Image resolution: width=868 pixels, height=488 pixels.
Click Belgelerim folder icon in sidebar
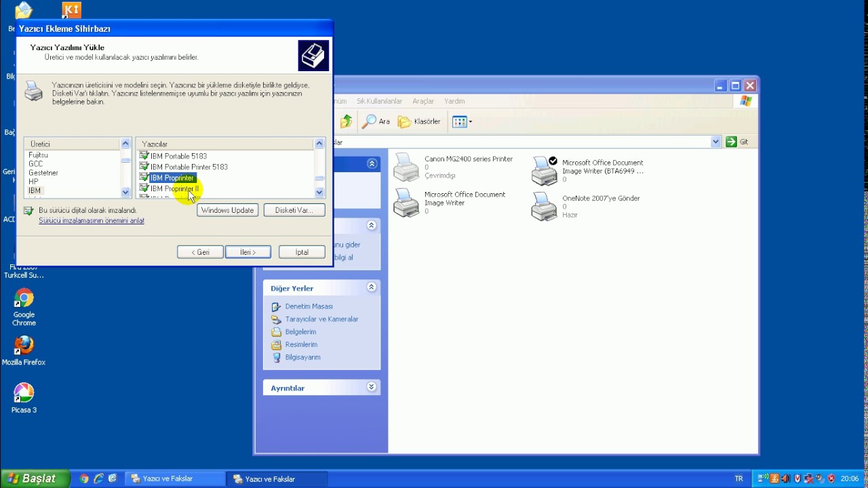tap(276, 332)
